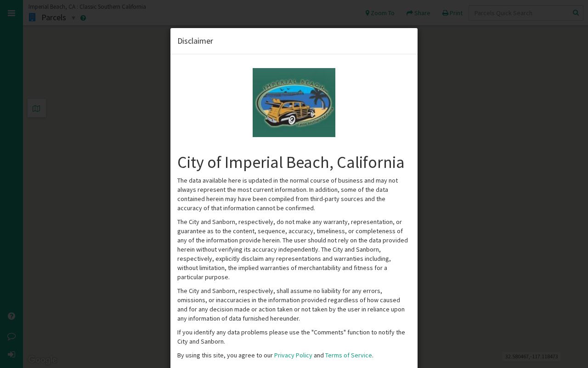Click the Disclaimer dialog title
This screenshot has height=368, width=588.
pos(195,41)
